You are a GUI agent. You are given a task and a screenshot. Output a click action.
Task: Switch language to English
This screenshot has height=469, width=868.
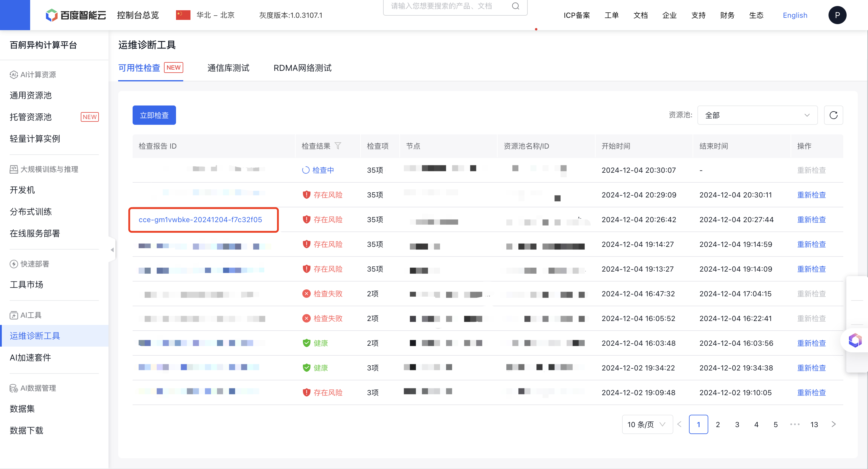(795, 15)
